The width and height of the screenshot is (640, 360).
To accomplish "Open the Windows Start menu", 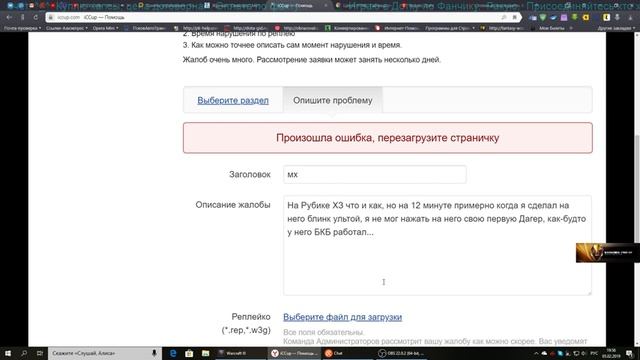I will pyautogui.click(x=8, y=353).
